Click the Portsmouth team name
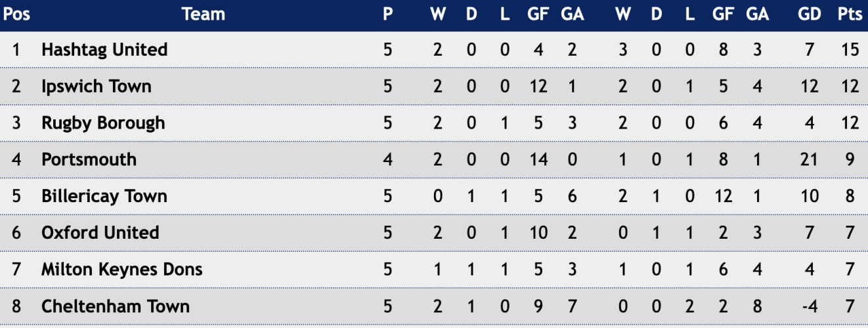 tap(89, 159)
